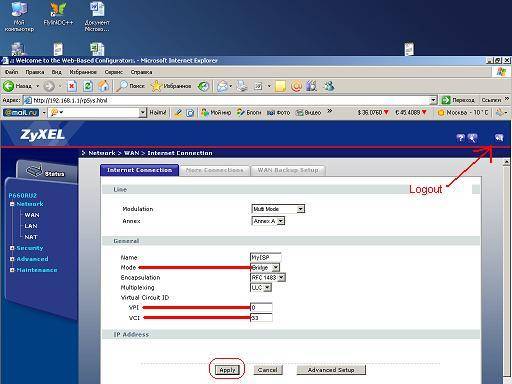
Task: Click the Edit page toolbar icon
Action: (x=259, y=86)
